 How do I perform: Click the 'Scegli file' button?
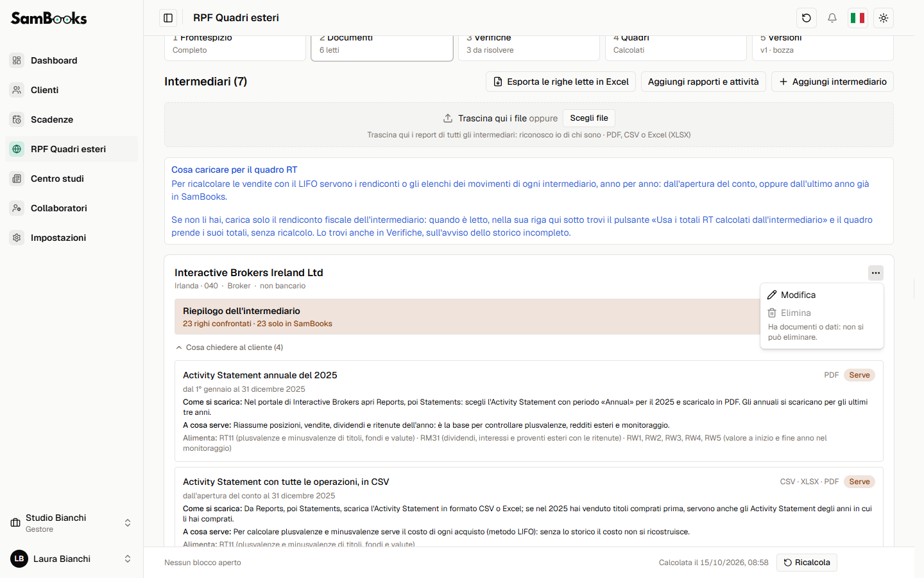[x=589, y=118]
